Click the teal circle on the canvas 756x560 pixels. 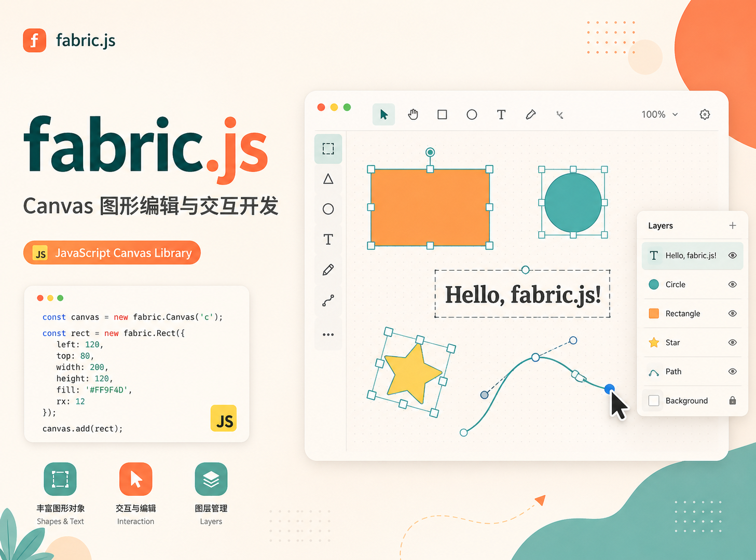[573, 203]
